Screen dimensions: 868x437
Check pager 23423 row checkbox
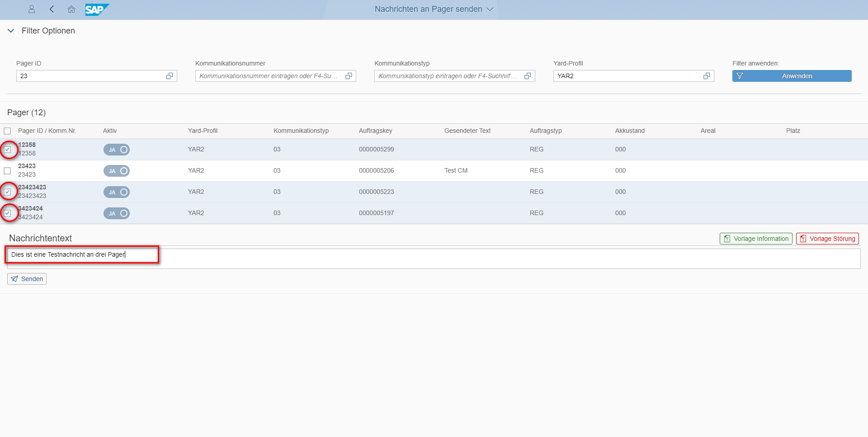[x=7, y=171]
